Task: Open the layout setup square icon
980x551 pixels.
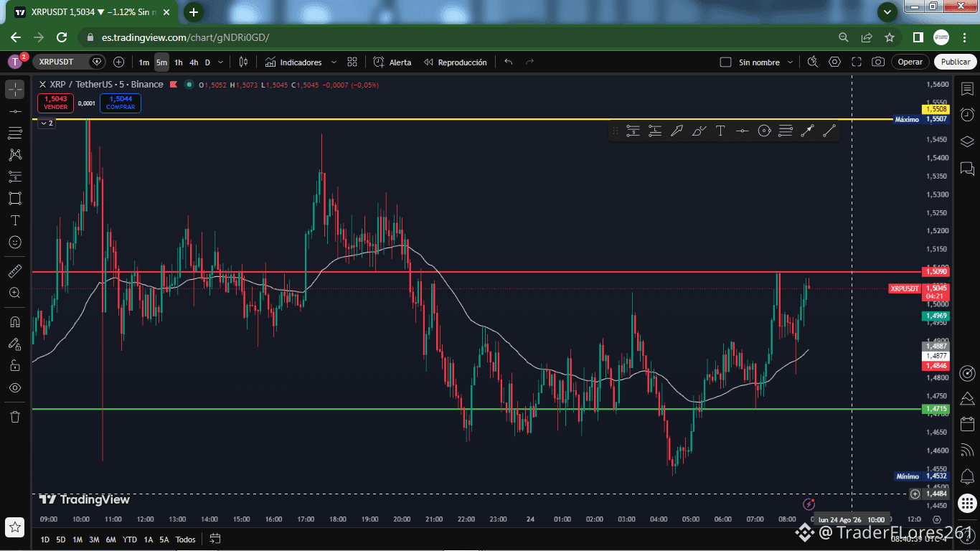Action: point(725,62)
